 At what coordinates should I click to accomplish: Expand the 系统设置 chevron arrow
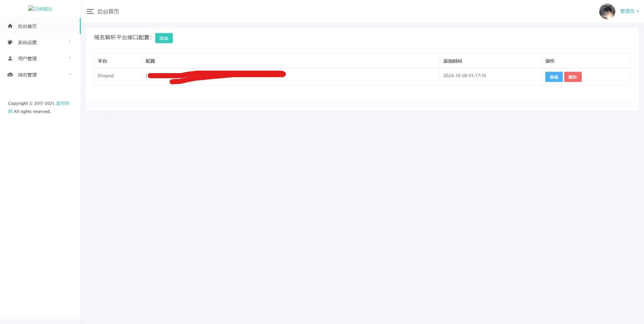70,42
